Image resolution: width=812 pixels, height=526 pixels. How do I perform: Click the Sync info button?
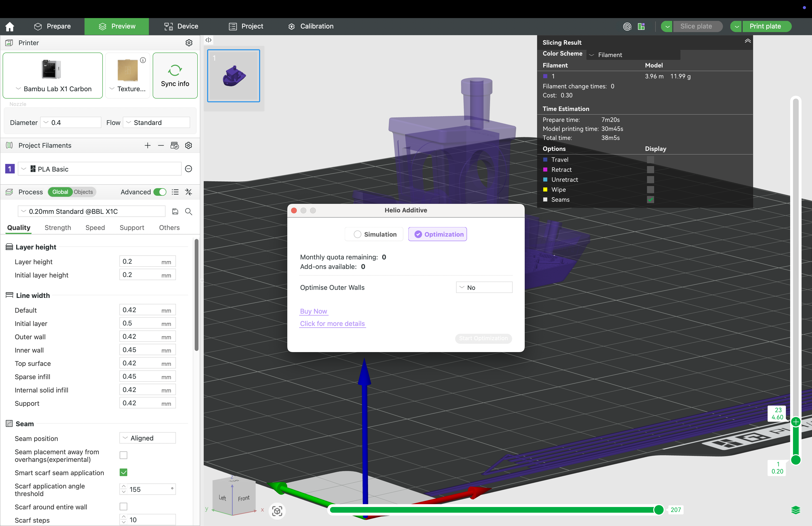pyautogui.click(x=175, y=76)
